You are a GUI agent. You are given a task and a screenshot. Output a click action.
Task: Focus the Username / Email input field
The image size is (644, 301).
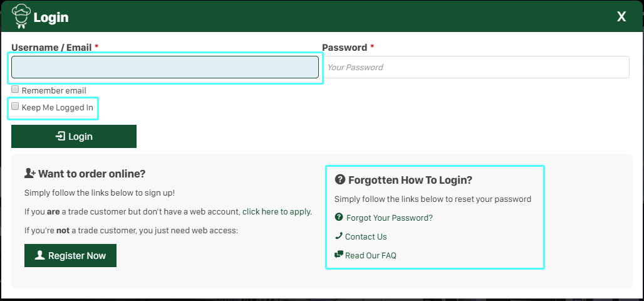pos(165,68)
